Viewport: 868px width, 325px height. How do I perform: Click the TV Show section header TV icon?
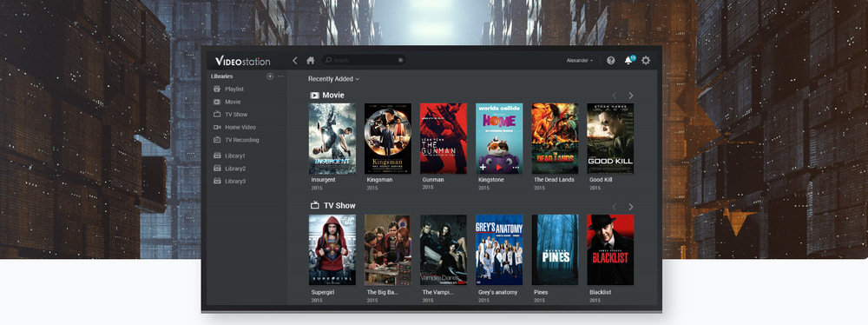tap(314, 205)
